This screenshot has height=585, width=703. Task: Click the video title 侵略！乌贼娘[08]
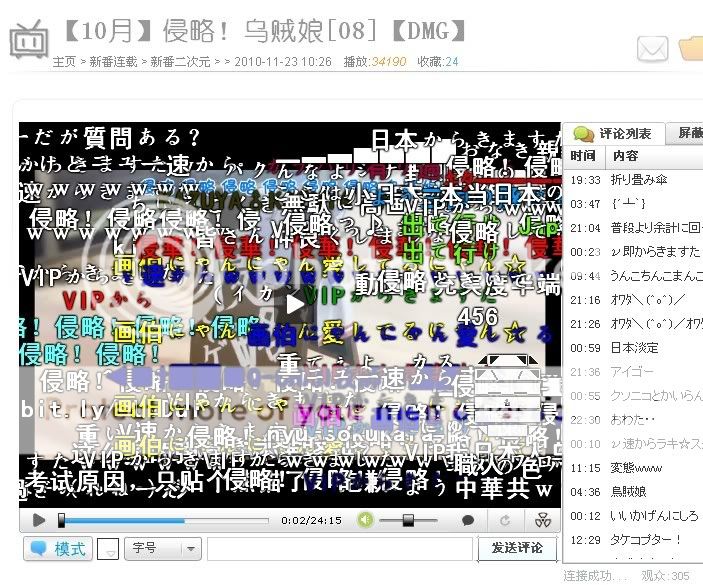click(x=269, y=31)
